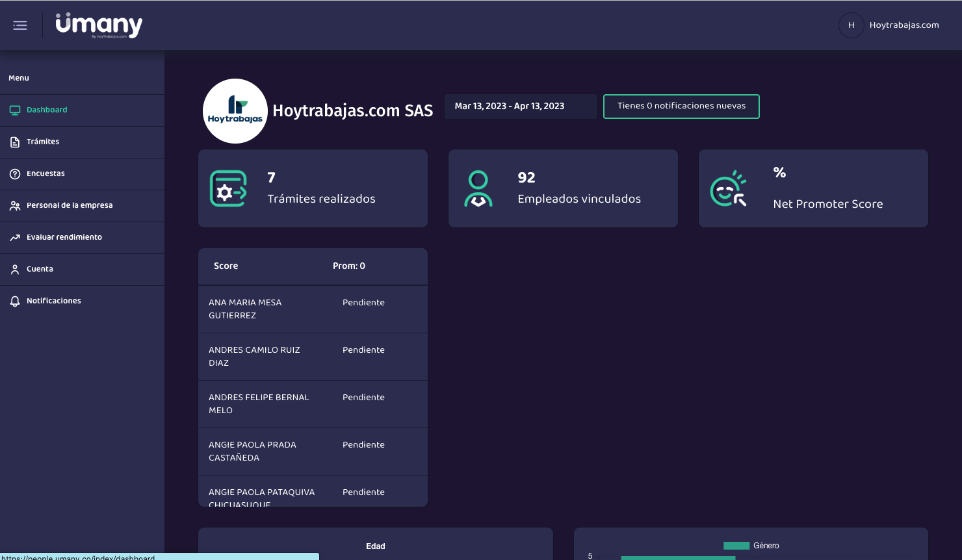Select ANDRES FELIPE BERNAL MELO row
This screenshot has width=962, height=560.
pyautogui.click(x=313, y=404)
